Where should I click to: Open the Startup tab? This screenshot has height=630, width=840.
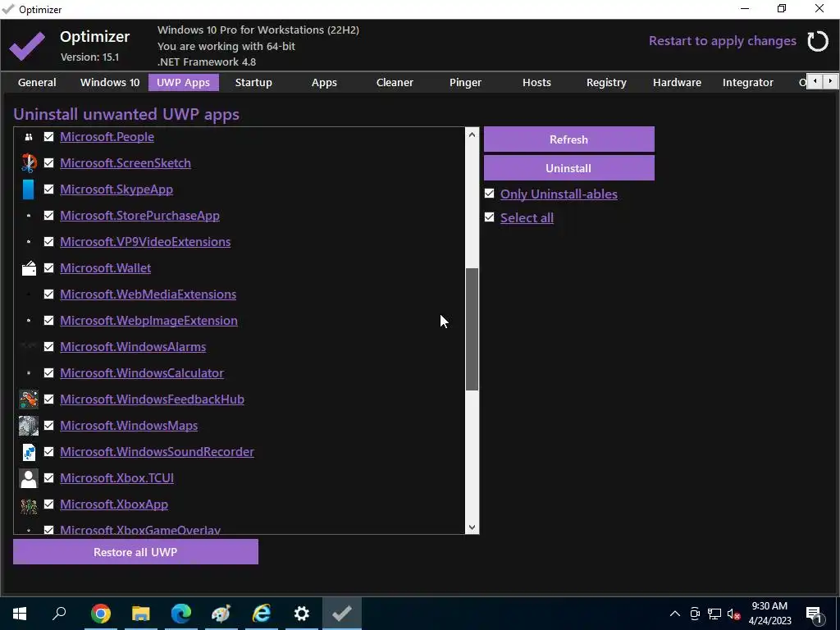tap(253, 83)
